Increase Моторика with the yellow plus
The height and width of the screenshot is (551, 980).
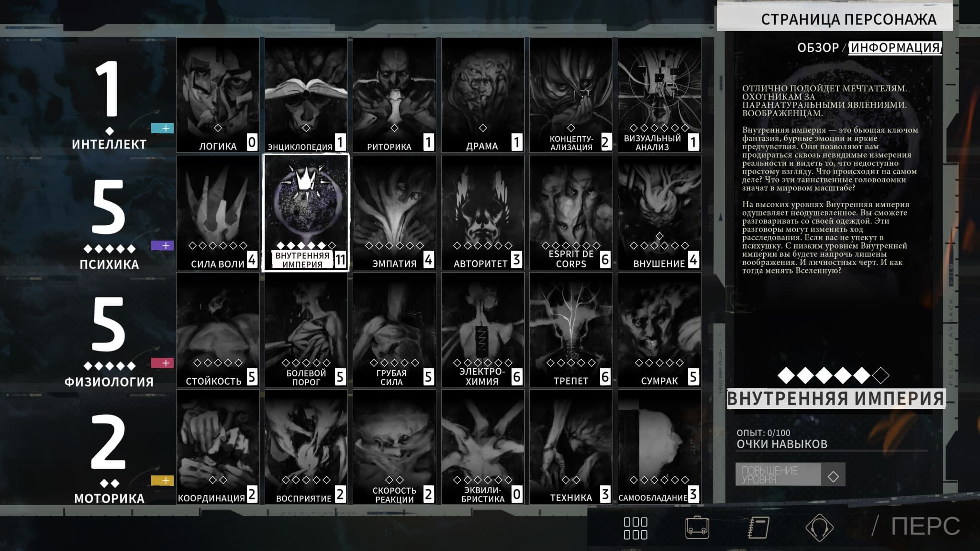162,480
